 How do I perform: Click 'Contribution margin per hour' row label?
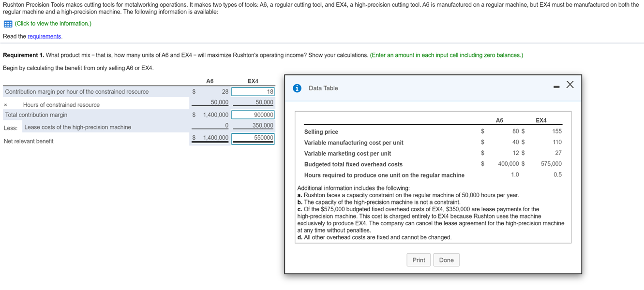[x=77, y=92]
